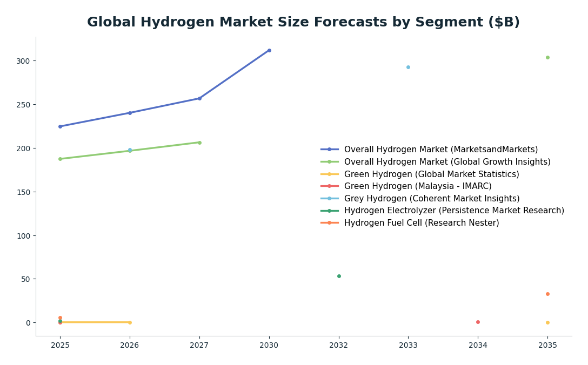Click the x-axis label 2034
This screenshot has width=588, height=365.
pos(478,345)
